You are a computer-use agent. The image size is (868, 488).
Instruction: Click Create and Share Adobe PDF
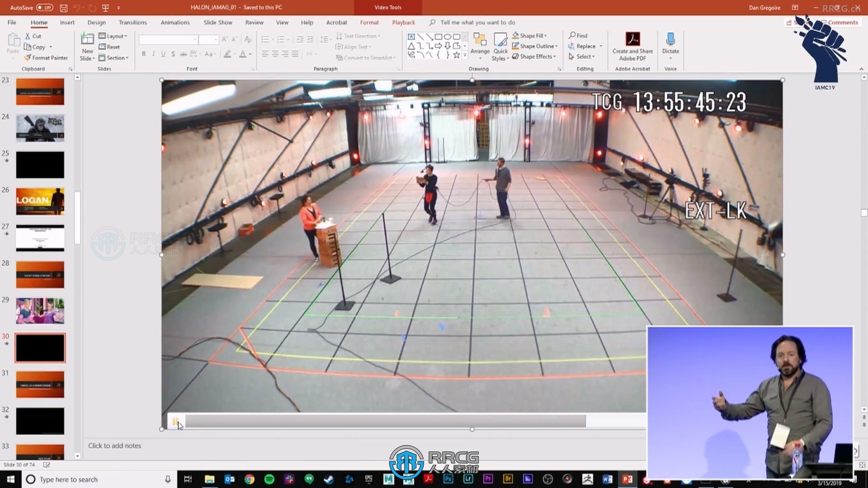tap(632, 46)
